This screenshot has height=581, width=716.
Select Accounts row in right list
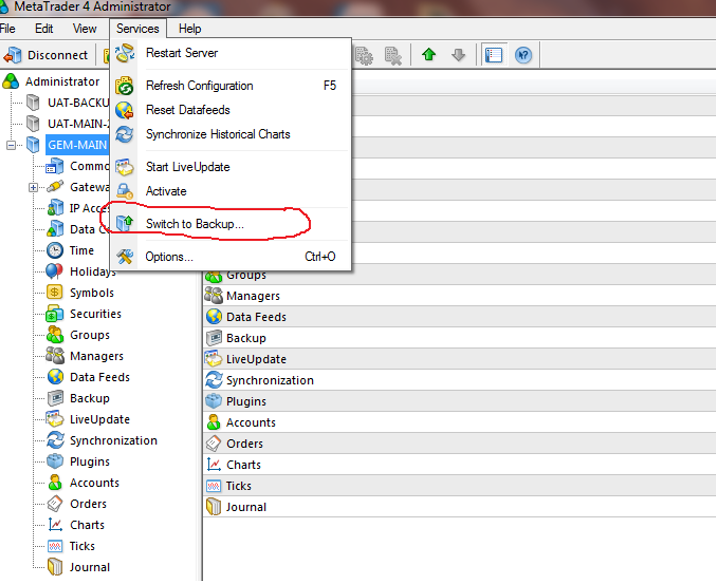coord(459,422)
